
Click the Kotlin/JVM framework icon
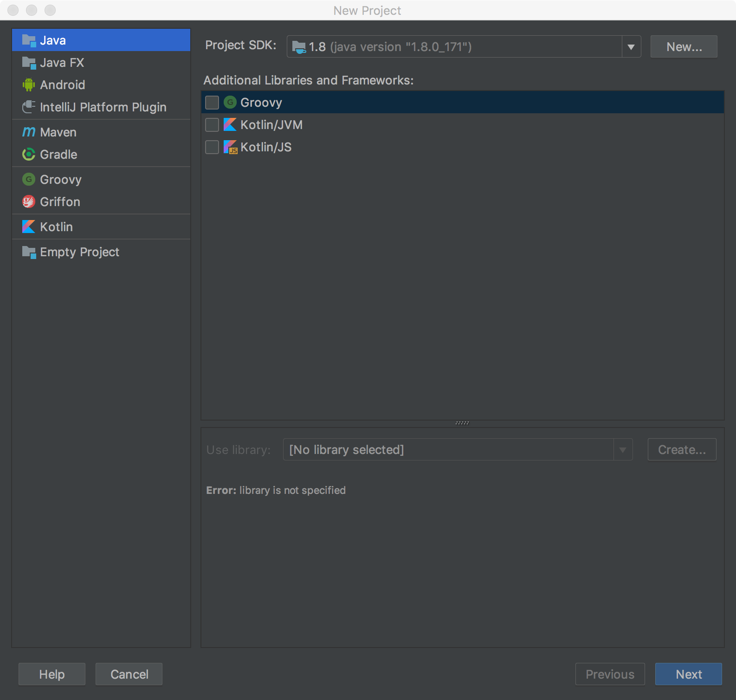click(230, 125)
